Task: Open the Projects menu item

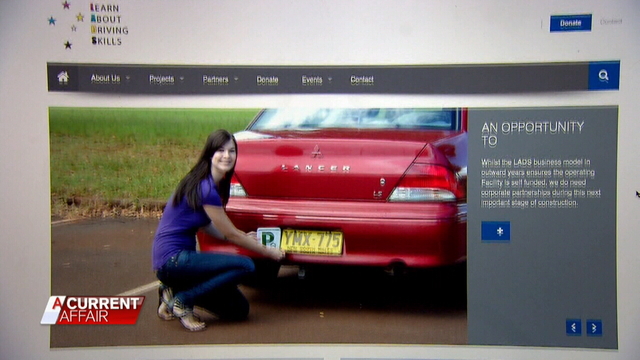Action: point(162,79)
